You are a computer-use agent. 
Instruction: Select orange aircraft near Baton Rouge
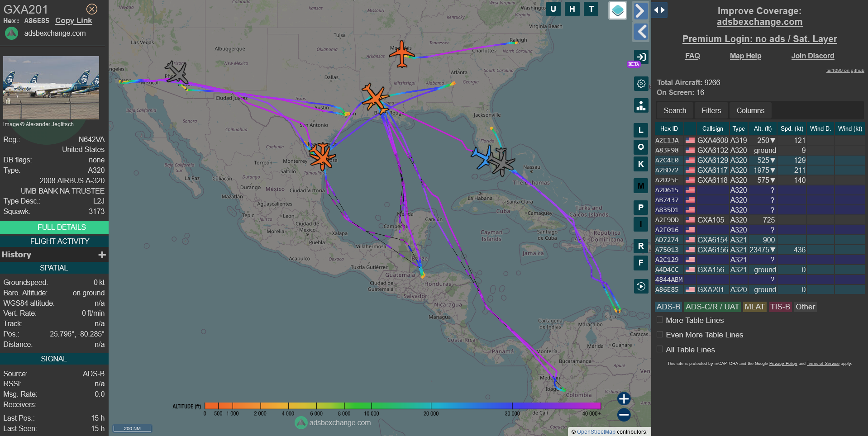click(375, 97)
